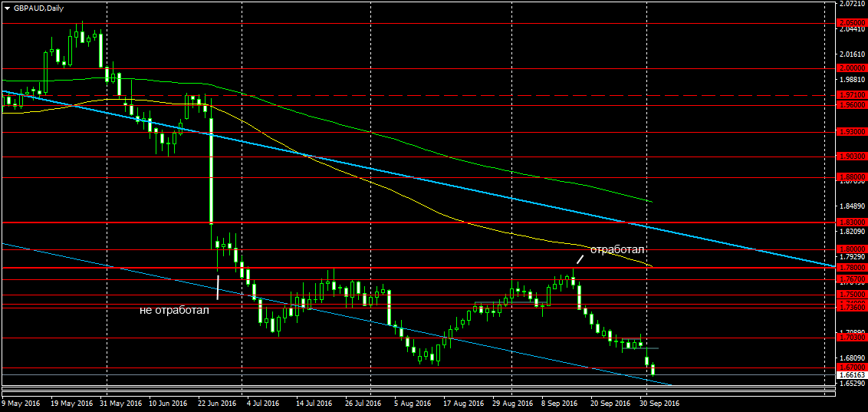This screenshot has width=868, height=412.
Task: Click the 2.05000 red price label
Action: pyautogui.click(x=852, y=23)
